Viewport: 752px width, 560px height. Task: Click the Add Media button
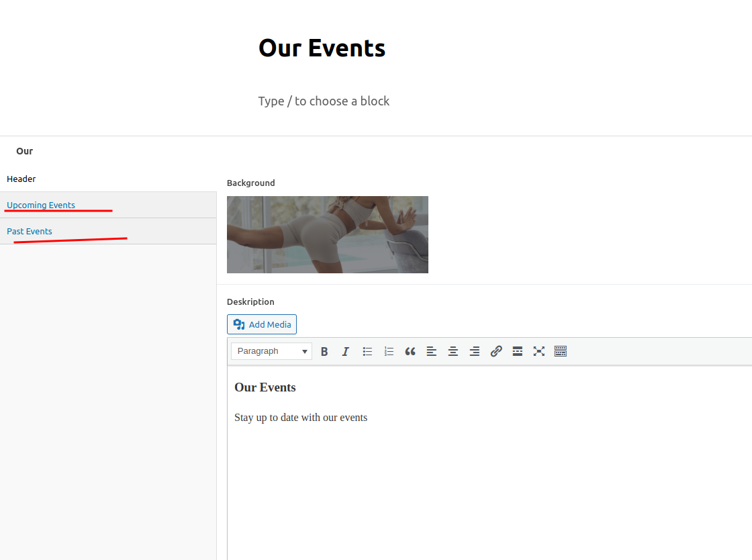click(262, 324)
